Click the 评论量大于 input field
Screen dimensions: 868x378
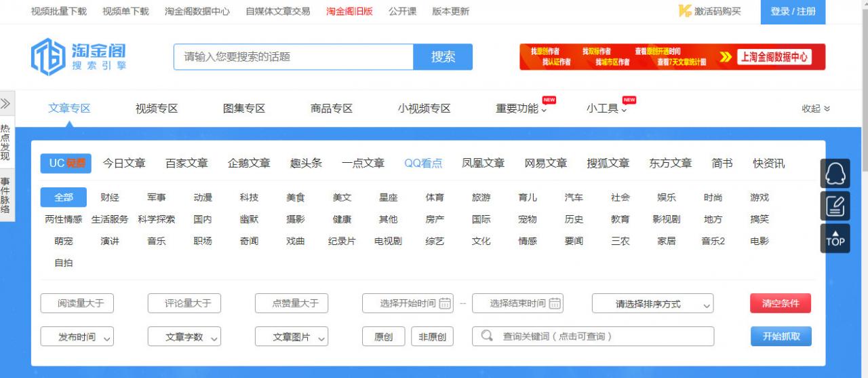(184, 303)
